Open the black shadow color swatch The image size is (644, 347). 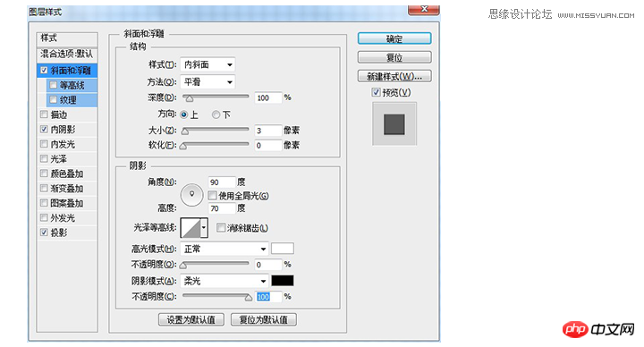[x=282, y=281]
